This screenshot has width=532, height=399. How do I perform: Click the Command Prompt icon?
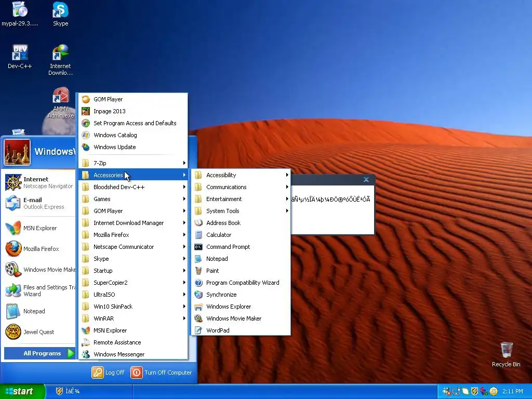198,247
